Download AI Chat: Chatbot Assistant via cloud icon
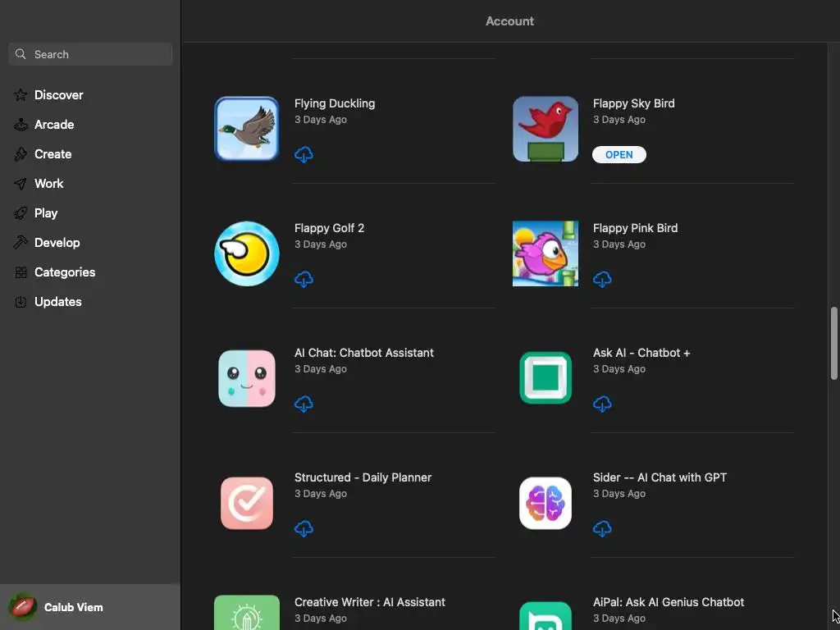 click(304, 404)
